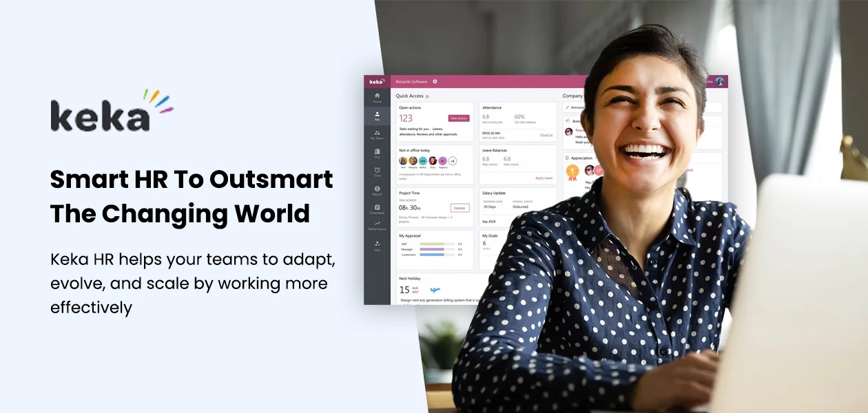The image size is (868, 413).
Task: Open the Time clock icon
Action: (x=377, y=171)
